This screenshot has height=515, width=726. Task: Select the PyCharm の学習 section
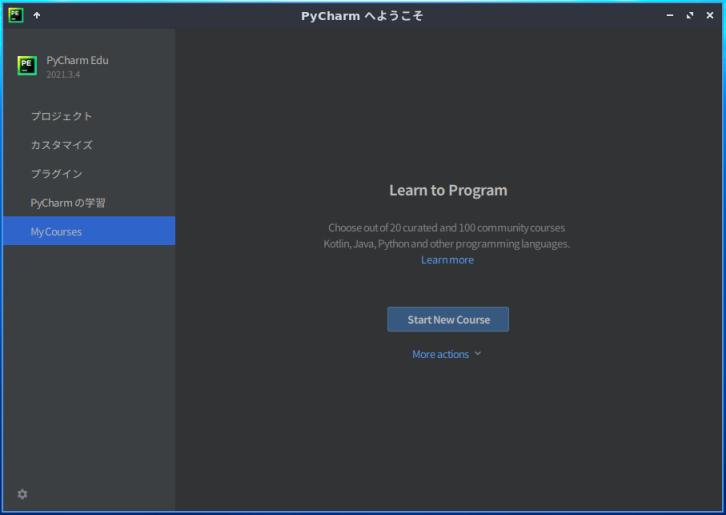click(89, 203)
